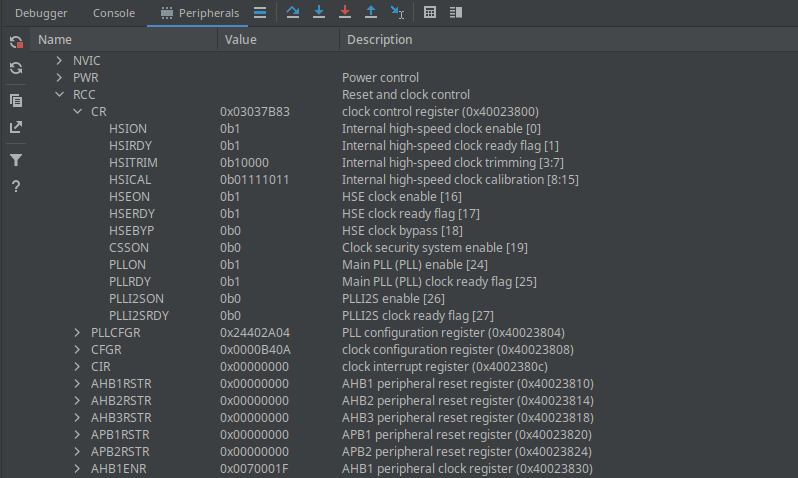Click the Run to Cursor icon
This screenshot has width=798, height=478.
tap(397, 13)
